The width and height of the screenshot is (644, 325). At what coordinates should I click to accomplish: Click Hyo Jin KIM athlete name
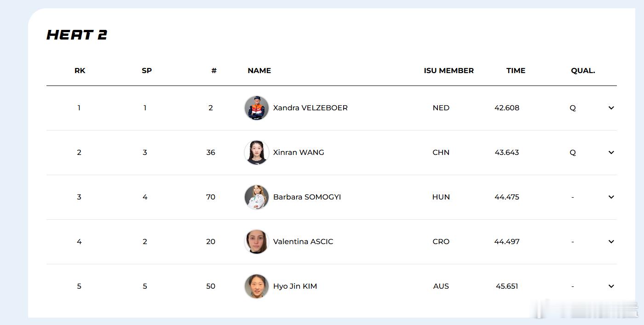pyautogui.click(x=295, y=286)
